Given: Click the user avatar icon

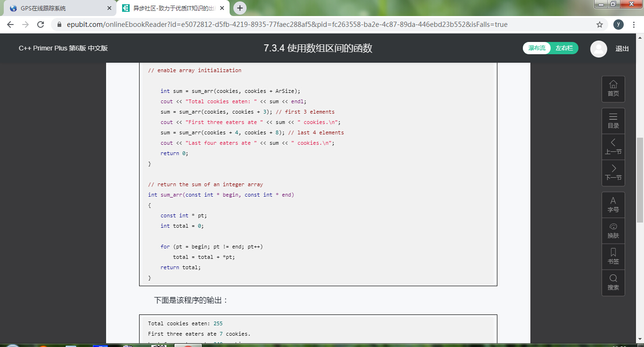Looking at the screenshot, I should (x=598, y=49).
